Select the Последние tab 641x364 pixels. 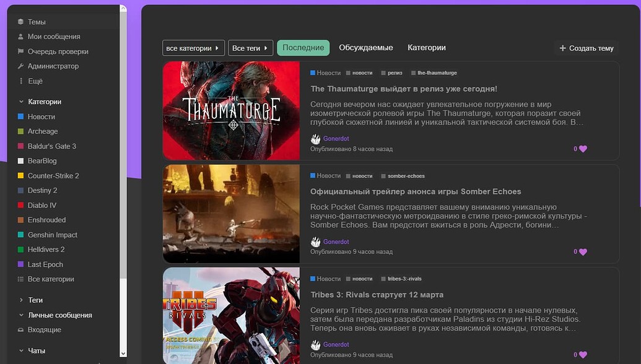tap(303, 48)
